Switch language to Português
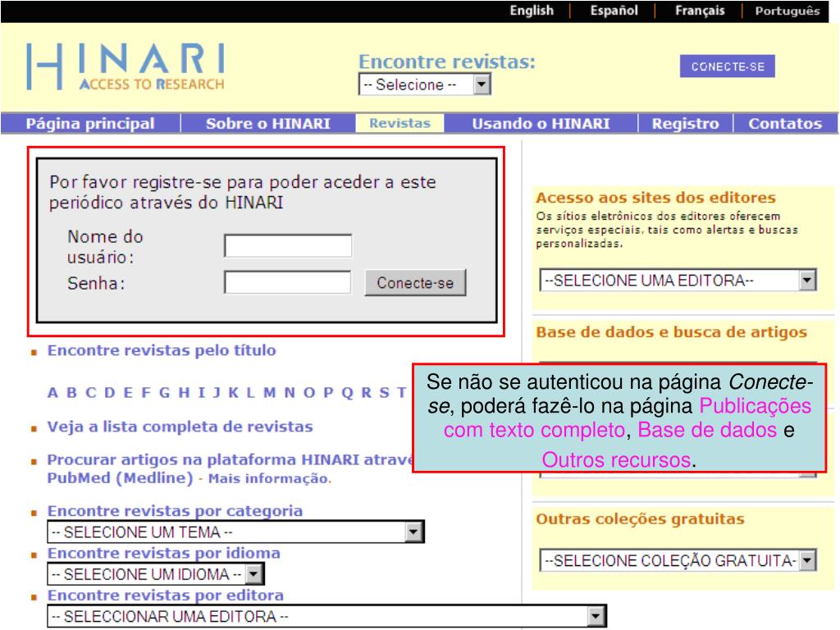 click(x=787, y=11)
